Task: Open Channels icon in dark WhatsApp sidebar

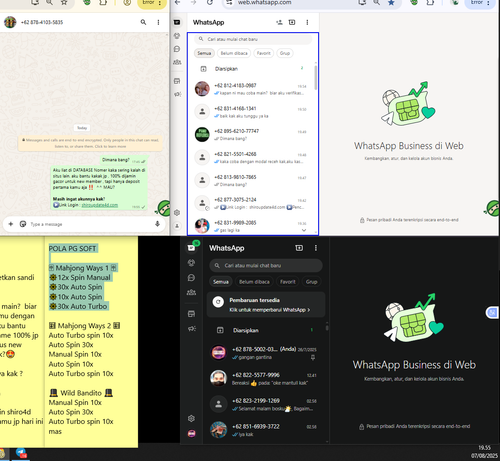Action: coord(191,277)
